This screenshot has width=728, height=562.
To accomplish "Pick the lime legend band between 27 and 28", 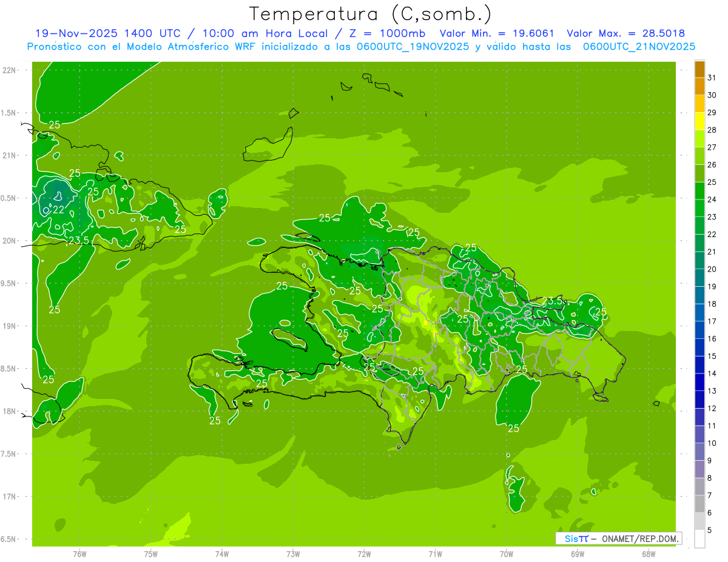I will coord(699,139).
